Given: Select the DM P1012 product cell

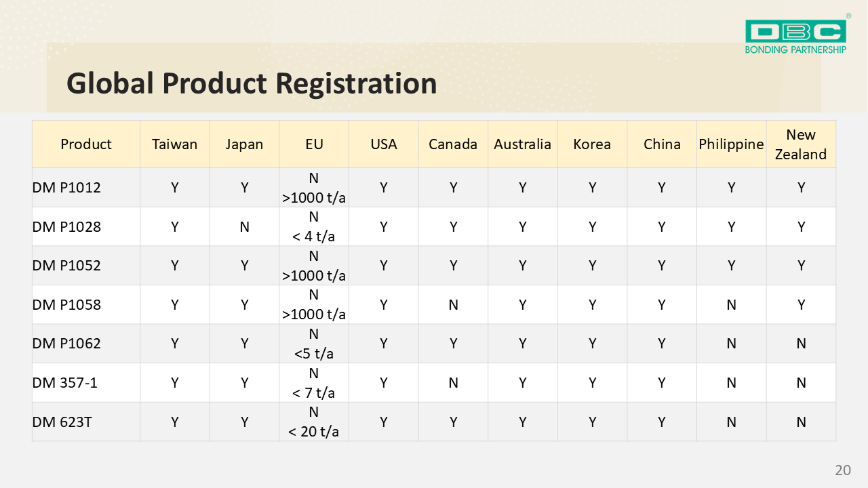Looking at the screenshot, I should click(x=67, y=188).
